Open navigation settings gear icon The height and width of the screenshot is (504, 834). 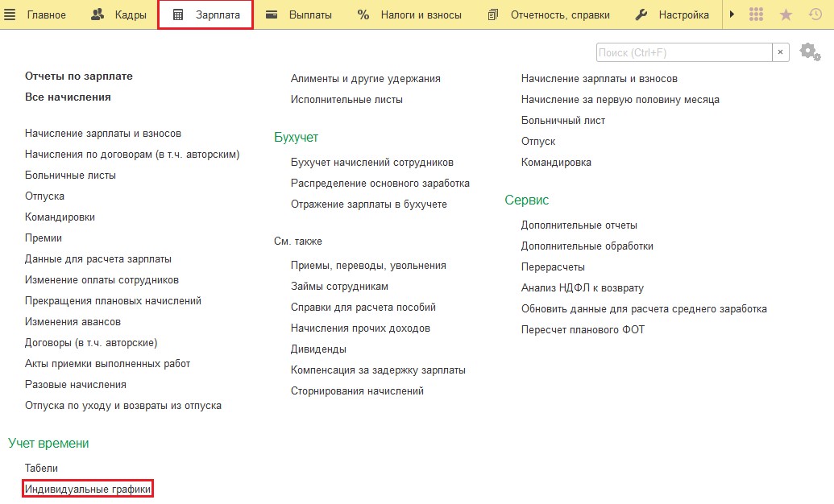click(x=810, y=52)
